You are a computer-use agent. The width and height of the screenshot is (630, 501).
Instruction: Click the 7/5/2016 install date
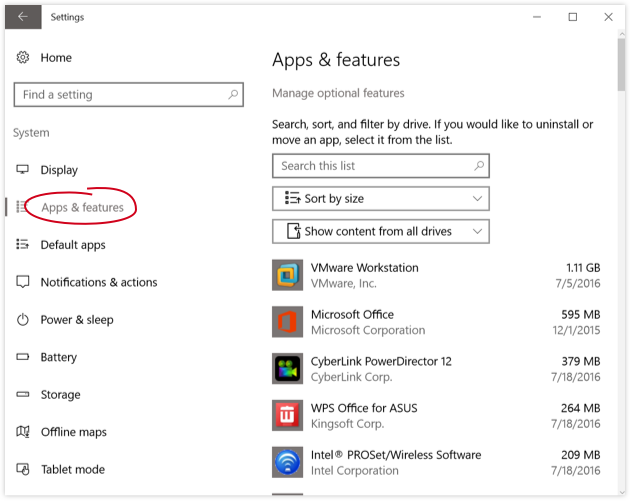pyautogui.click(x=578, y=283)
